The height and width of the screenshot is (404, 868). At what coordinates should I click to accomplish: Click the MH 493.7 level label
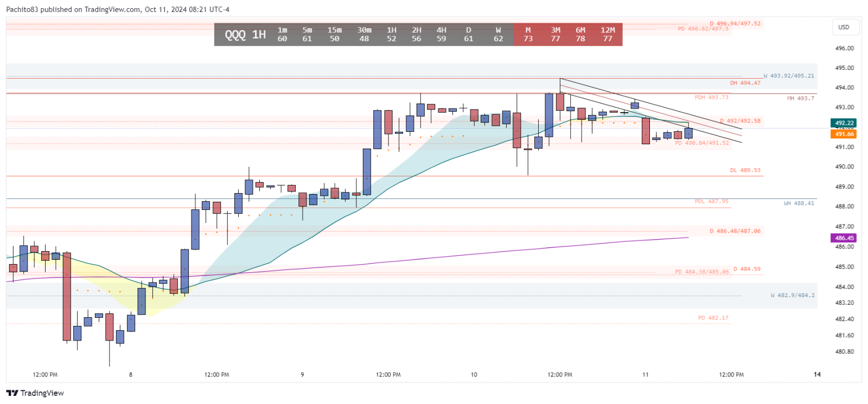(x=800, y=99)
